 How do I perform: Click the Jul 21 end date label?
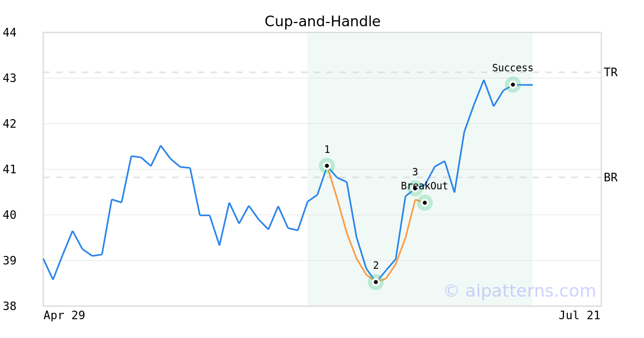579,315
